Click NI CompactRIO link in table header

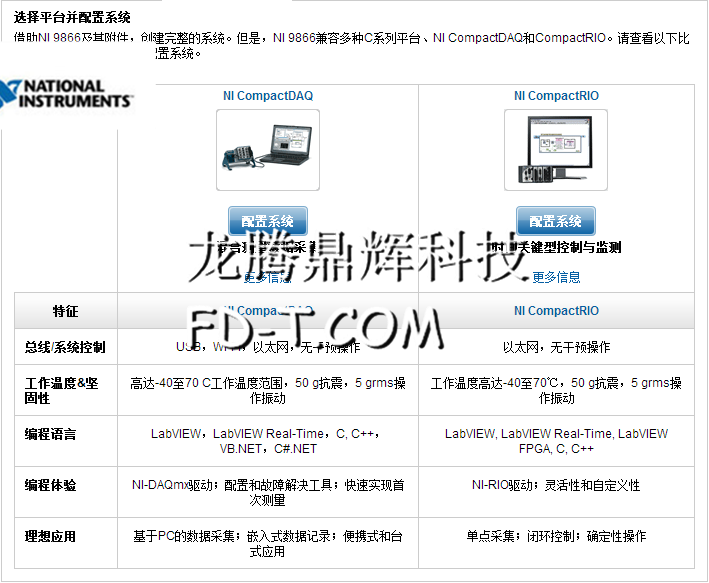tap(556, 311)
